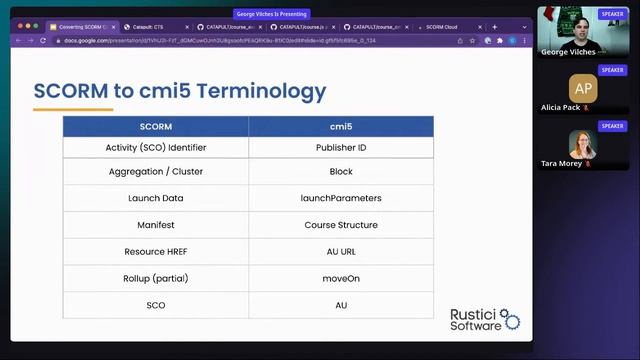The height and width of the screenshot is (360, 640).
Task: Click the SCO cell in the last row
Action: [x=156, y=305]
